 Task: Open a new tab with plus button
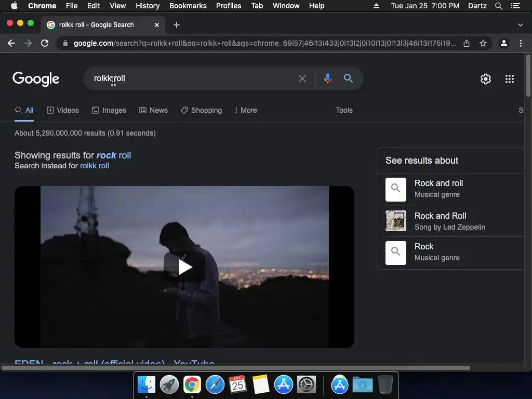177,25
